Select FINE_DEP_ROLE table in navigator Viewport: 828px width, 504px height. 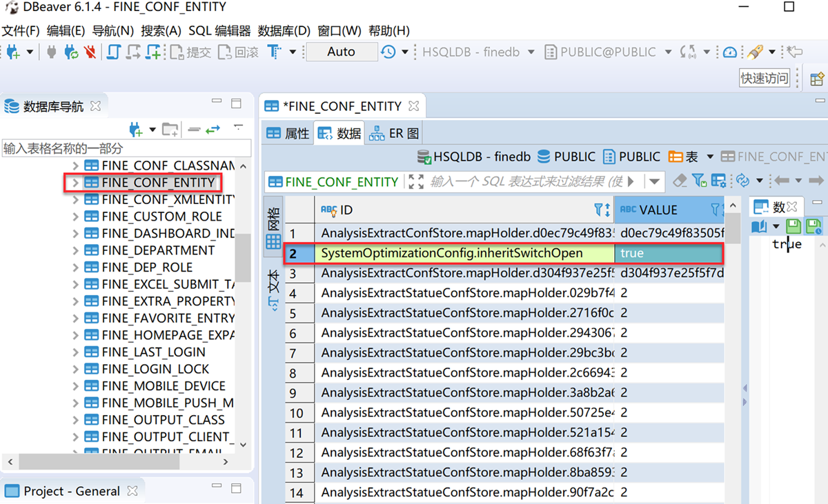[146, 267]
